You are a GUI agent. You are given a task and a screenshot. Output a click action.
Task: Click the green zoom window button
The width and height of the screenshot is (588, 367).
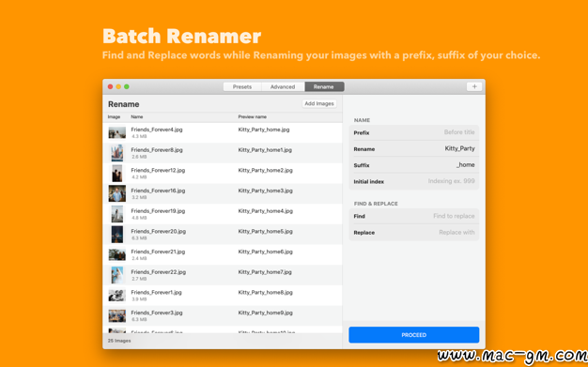pos(127,86)
